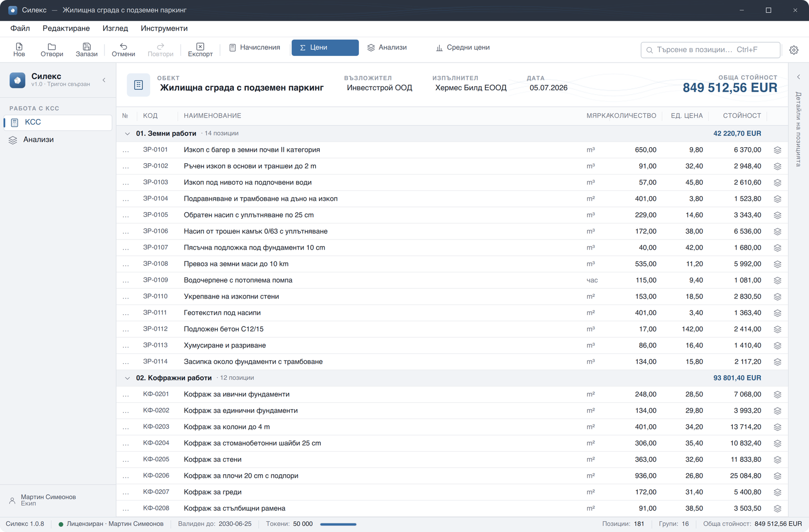The width and height of the screenshot is (809, 532).
Task: Open analysis layers icon for row КФ-0206
Action: click(777, 476)
